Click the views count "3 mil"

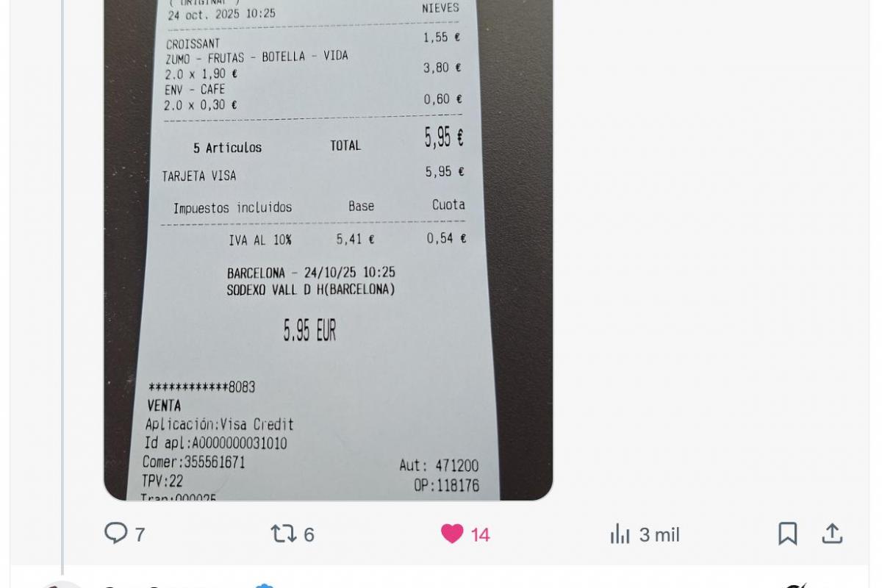(x=659, y=534)
